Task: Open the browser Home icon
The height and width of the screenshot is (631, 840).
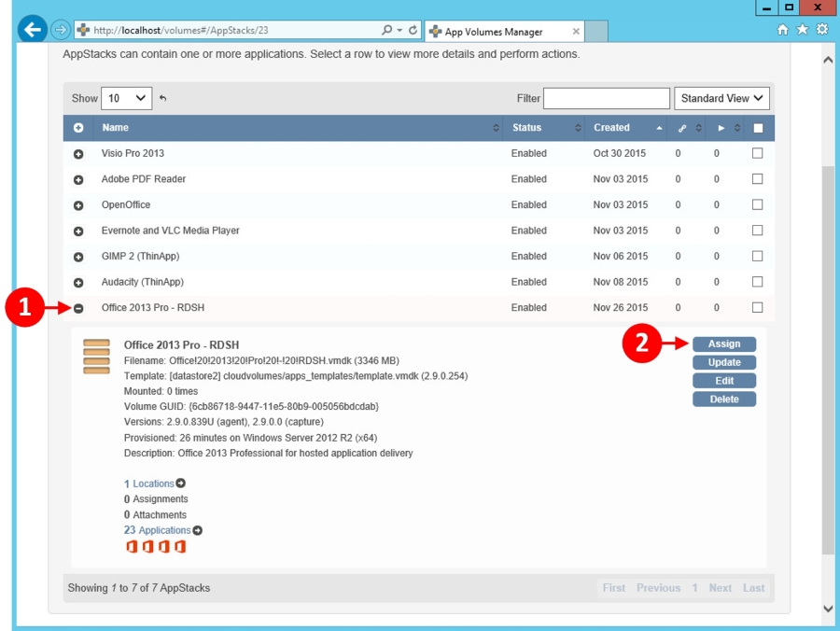Action: tap(783, 30)
